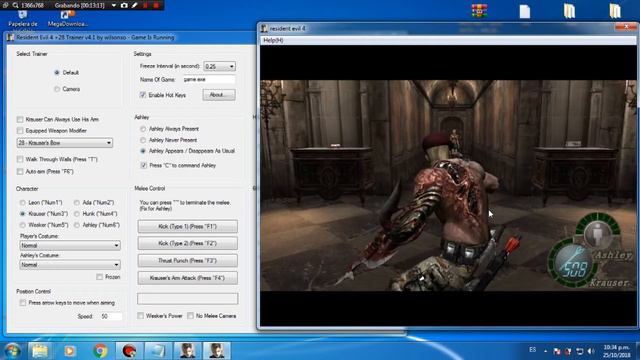Click the ES language indicator
640x360 pixels.
(533, 350)
